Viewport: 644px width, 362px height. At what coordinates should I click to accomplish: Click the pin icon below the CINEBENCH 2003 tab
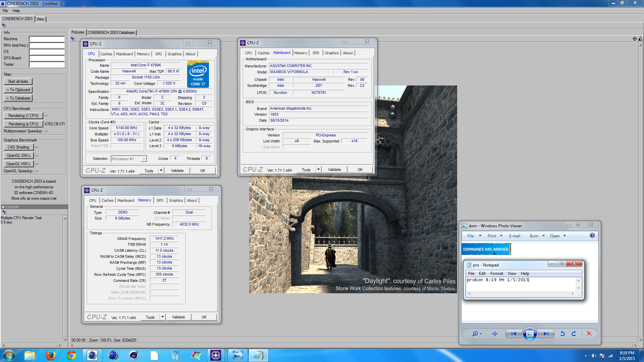pyautogui.click(x=4, y=25)
